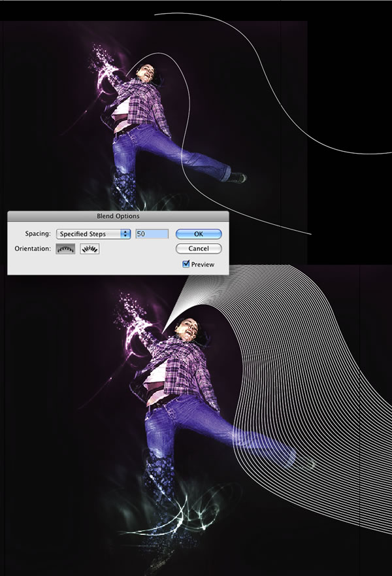Image resolution: width=392 pixels, height=576 pixels.
Task: Click the Blend Options title bar
Action: [118, 216]
